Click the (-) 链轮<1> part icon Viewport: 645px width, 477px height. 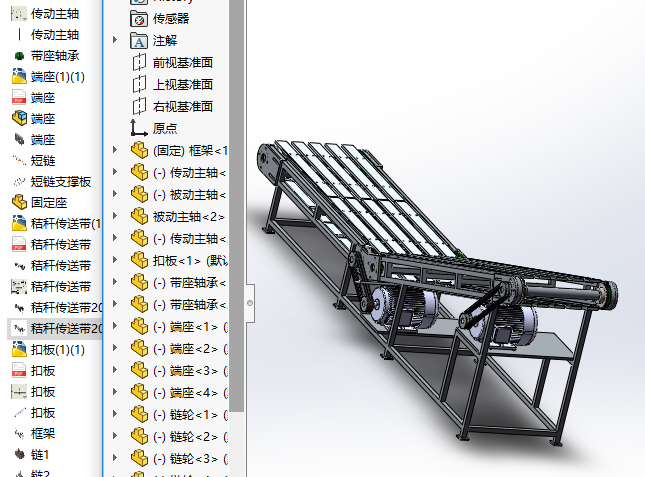tap(139, 415)
